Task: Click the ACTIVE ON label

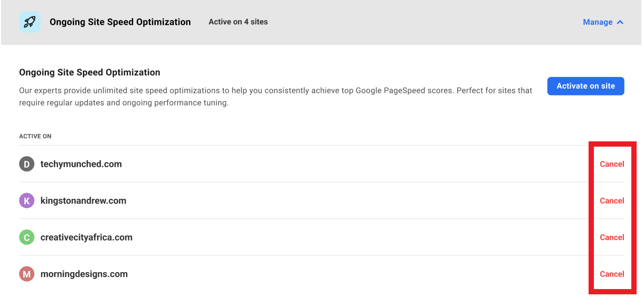Action: [35, 136]
